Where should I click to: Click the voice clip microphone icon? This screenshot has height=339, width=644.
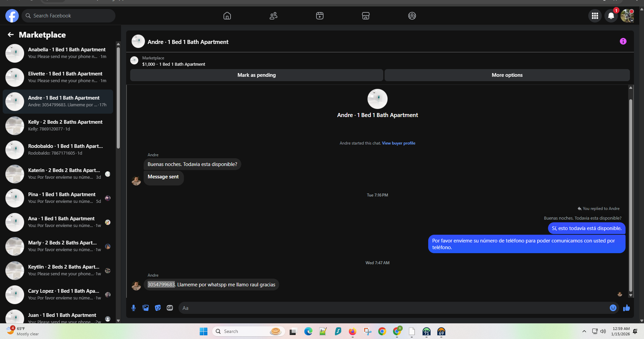coord(134,308)
